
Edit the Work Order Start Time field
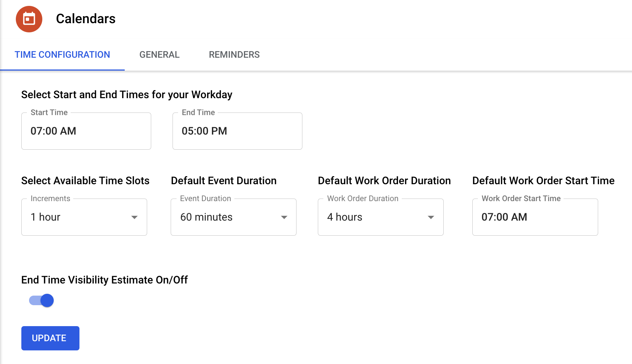click(x=535, y=217)
